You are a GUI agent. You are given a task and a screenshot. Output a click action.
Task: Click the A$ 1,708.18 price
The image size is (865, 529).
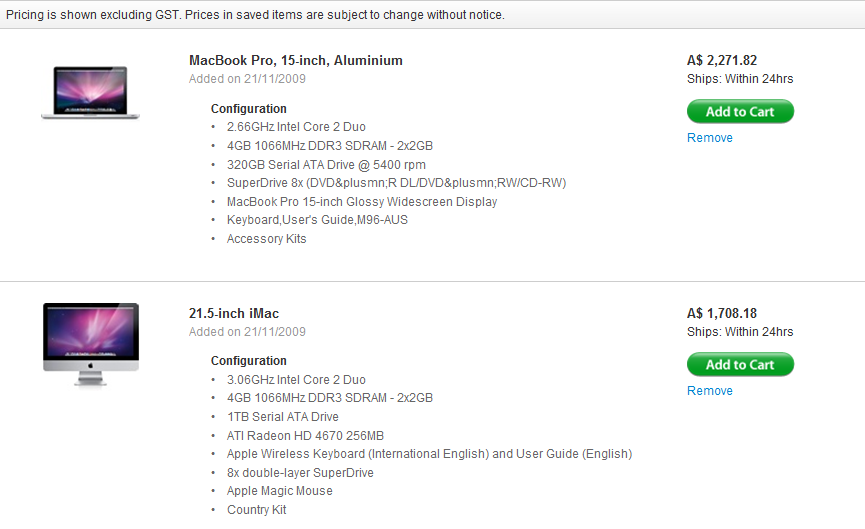[722, 313]
